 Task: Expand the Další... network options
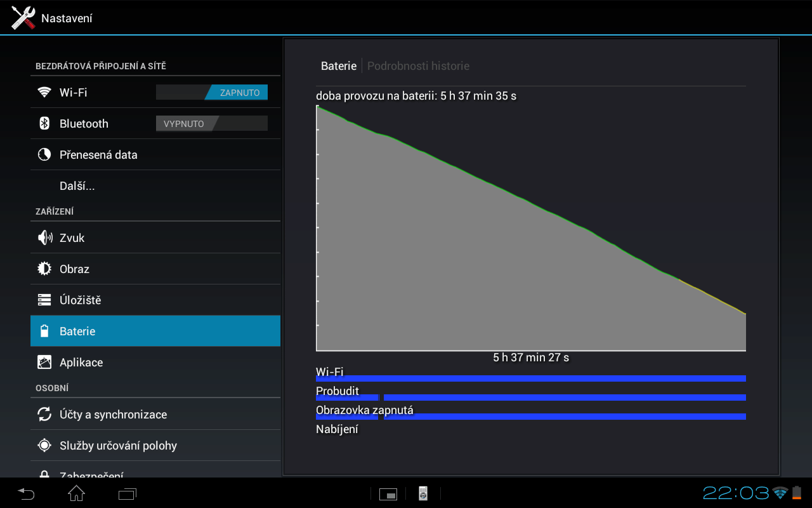click(x=77, y=186)
